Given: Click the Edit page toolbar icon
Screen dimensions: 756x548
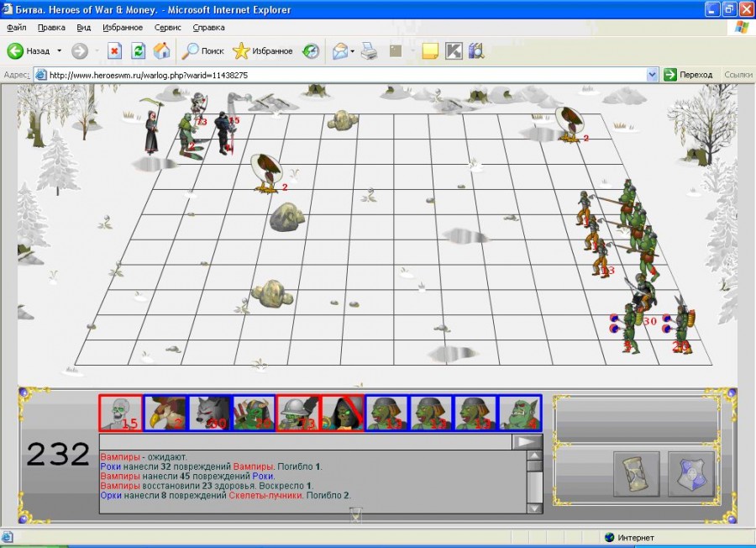Looking at the screenshot, I should pos(396,50).
